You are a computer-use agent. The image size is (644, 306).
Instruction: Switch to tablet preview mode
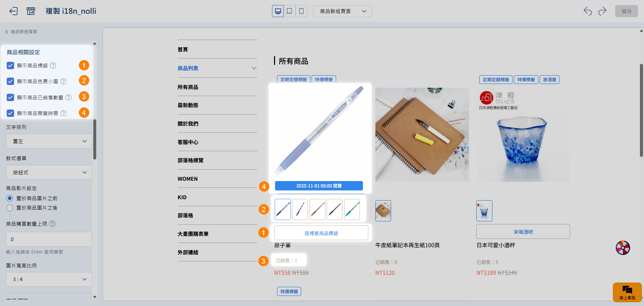pos(289,11)
